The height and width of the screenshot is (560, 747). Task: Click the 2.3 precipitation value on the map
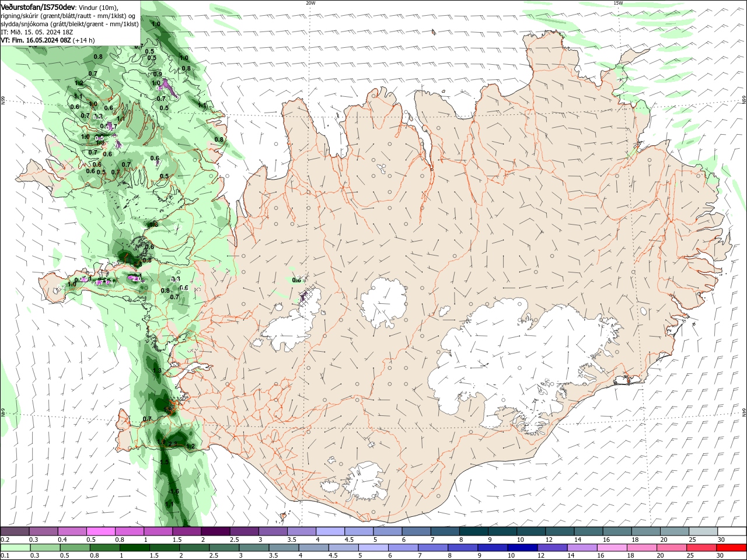[173, 444]
